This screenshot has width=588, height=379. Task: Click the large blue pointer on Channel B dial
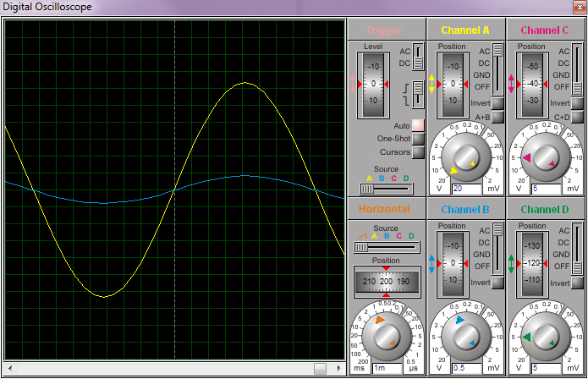[x=459, y=320]
